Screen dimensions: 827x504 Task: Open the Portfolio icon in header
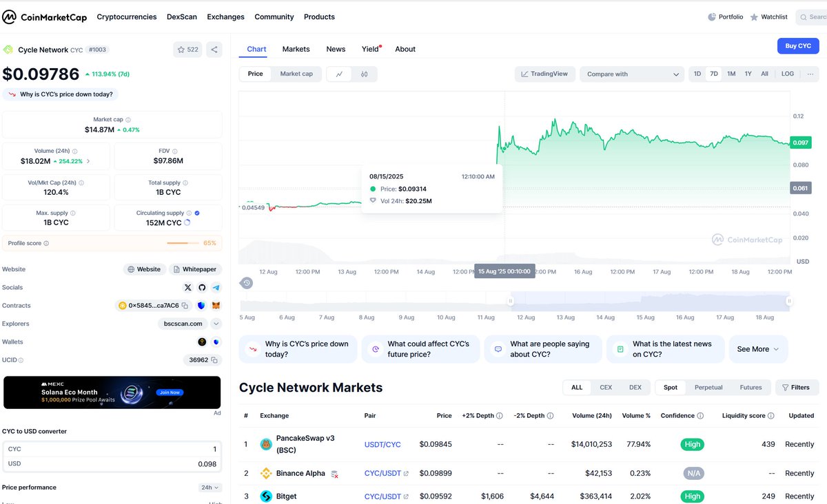[712, 17]
